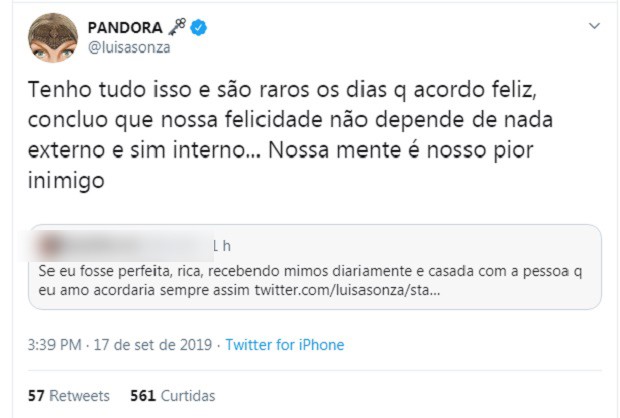This screenshot has width=620, height=418.
Task: Click the '3:39 PM' tweet time
Action: tap(54, 345)
